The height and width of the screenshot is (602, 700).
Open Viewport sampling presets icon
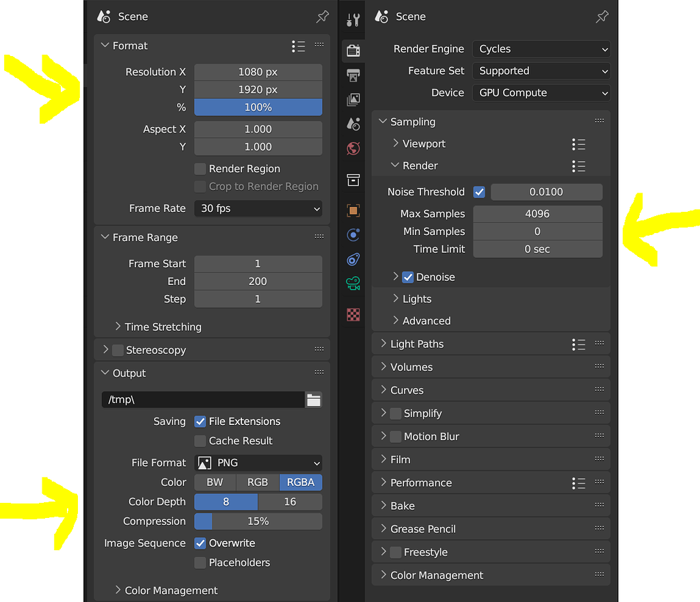point(578,144)
